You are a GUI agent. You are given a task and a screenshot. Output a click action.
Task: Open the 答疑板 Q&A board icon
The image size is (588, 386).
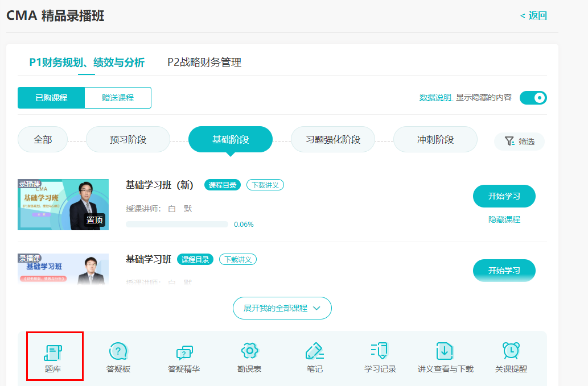[x=118, y=352]
